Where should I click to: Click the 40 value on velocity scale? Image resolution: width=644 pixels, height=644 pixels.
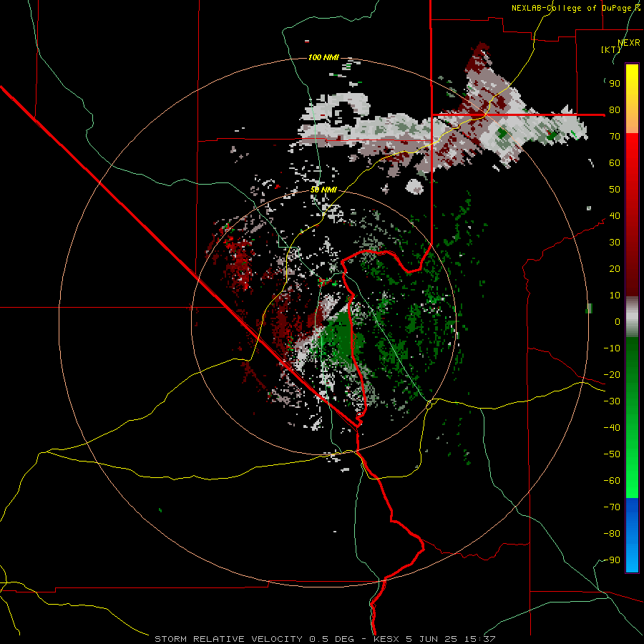tap(615, 216)
